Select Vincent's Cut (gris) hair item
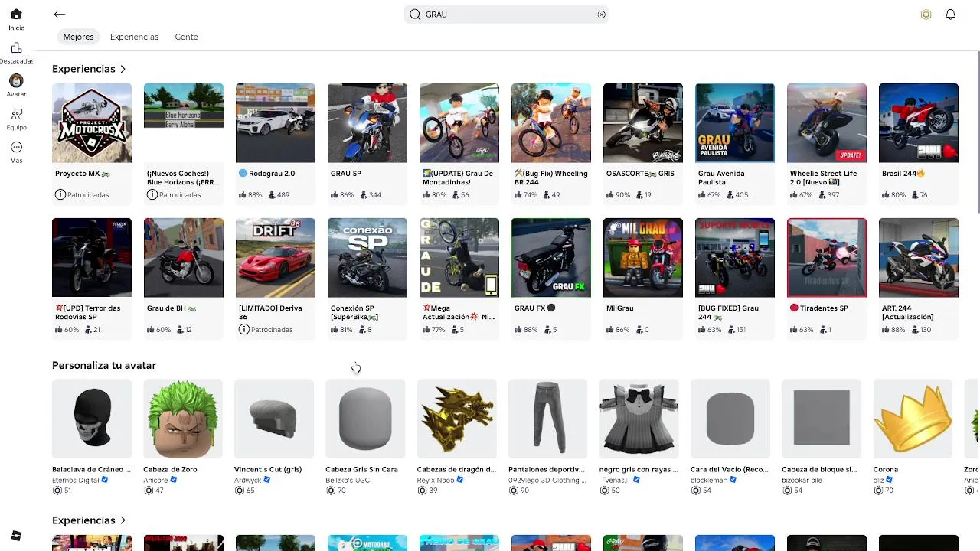 click(x=274, y=419)
